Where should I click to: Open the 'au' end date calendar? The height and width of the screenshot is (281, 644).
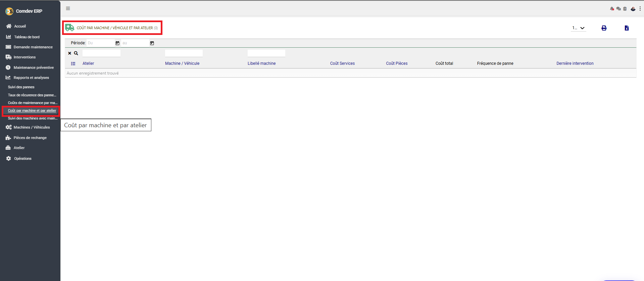152,43
